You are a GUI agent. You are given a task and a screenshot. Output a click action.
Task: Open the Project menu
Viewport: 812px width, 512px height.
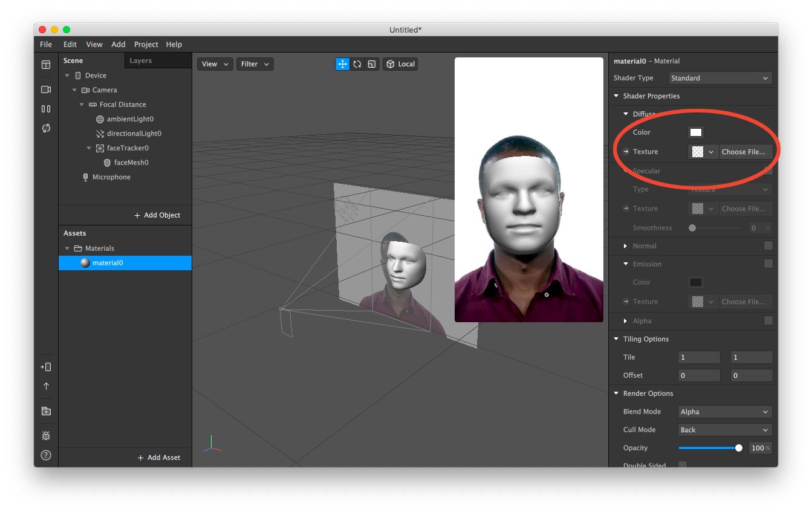pos(146,45)
